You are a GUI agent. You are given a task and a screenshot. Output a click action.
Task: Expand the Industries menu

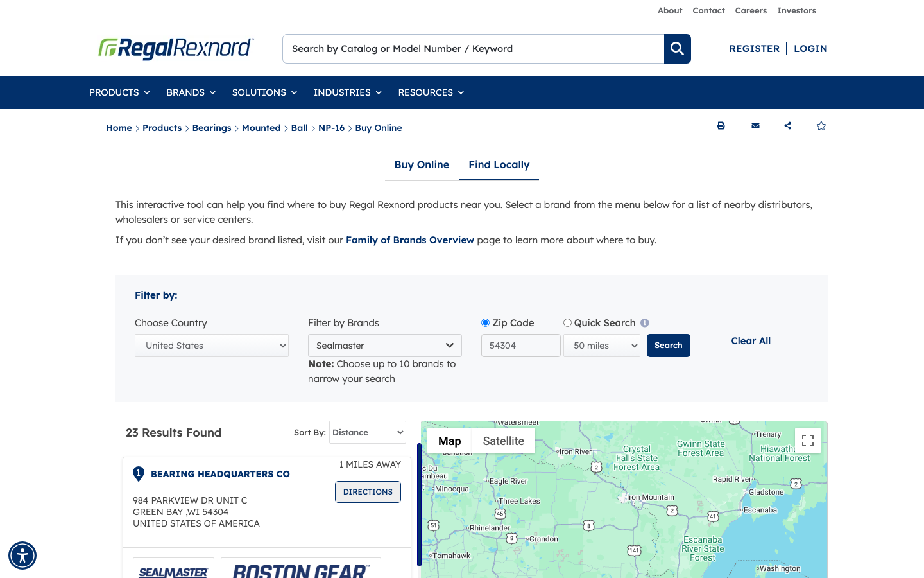click(348, 92)
